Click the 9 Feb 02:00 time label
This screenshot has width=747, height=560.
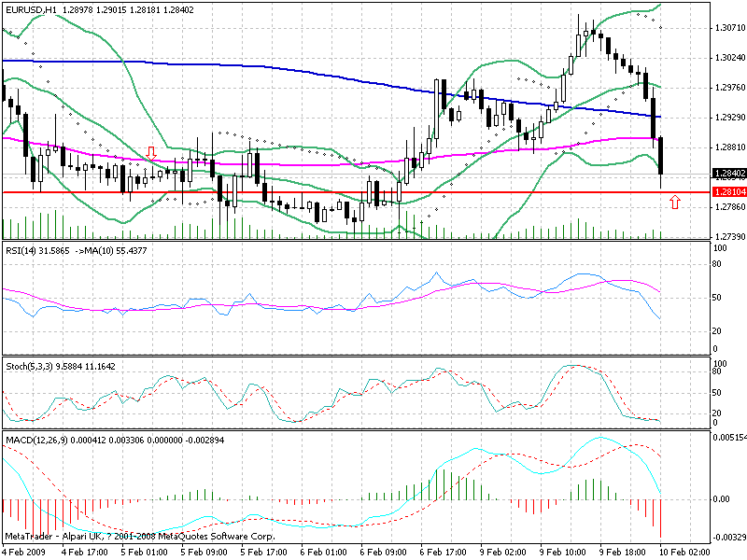[x=502, y=553]
